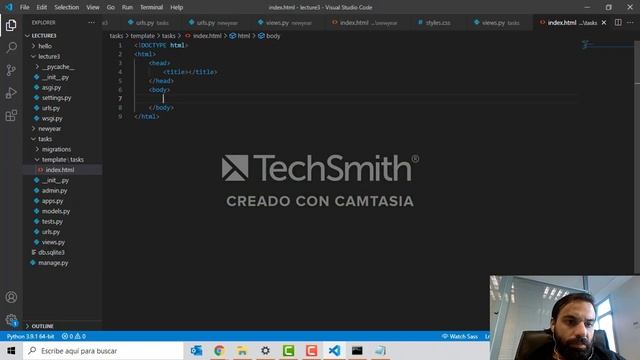The width and height of the screenshot is (640, 360).
Task: Open Windows Settings from the taskbar
Action: [265, 351]
